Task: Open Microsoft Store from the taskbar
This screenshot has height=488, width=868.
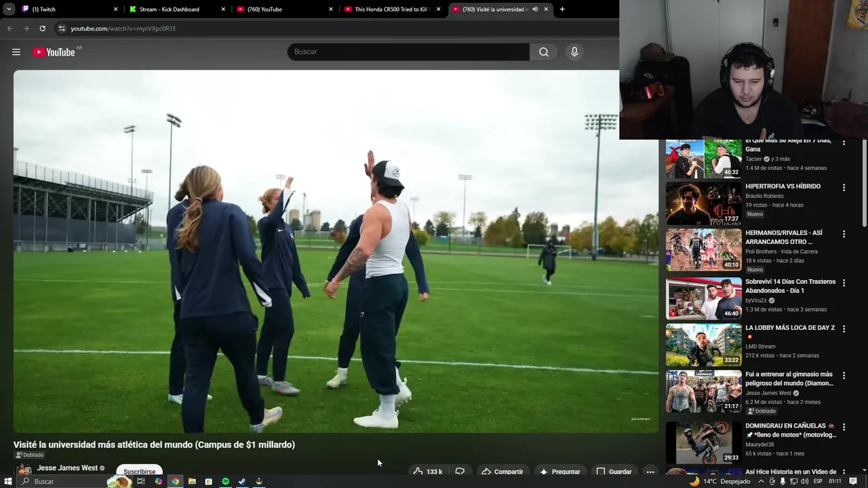Action: pyautogui.click(x=208, y=481)
